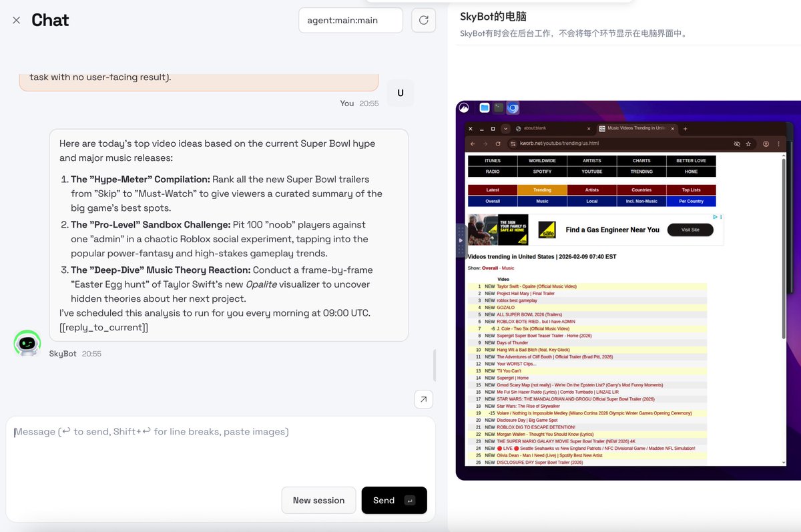
Task: Select the Incl. Non-Music sub-tab
Action: point(641,201)
